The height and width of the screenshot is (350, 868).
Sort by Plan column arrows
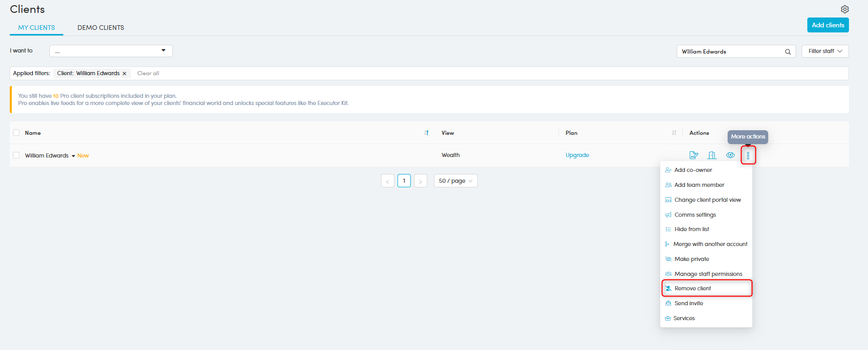(674, 133)
